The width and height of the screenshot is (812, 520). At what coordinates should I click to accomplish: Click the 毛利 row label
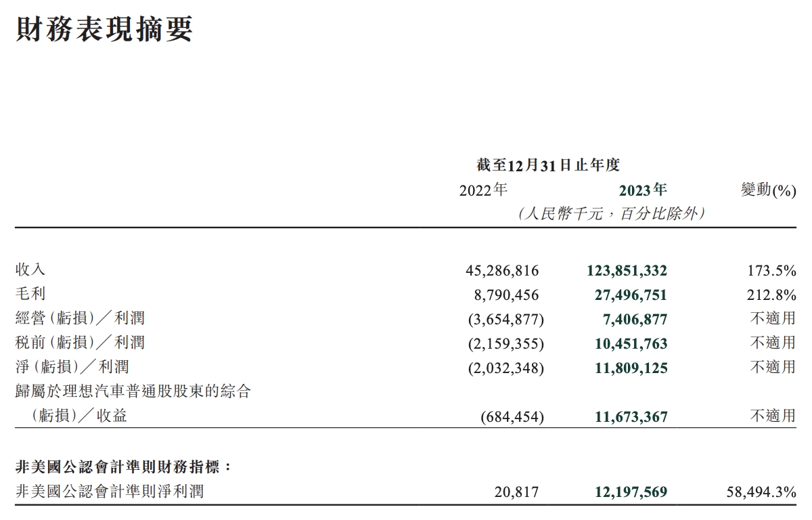[x=30, y=294]
